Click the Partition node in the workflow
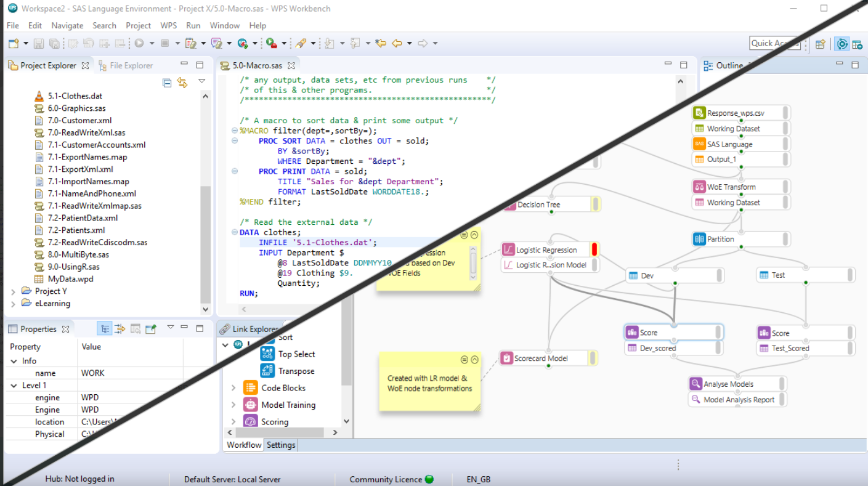Image resolution: width=868 pixels, height=486 pixels. tap(721, 238)
